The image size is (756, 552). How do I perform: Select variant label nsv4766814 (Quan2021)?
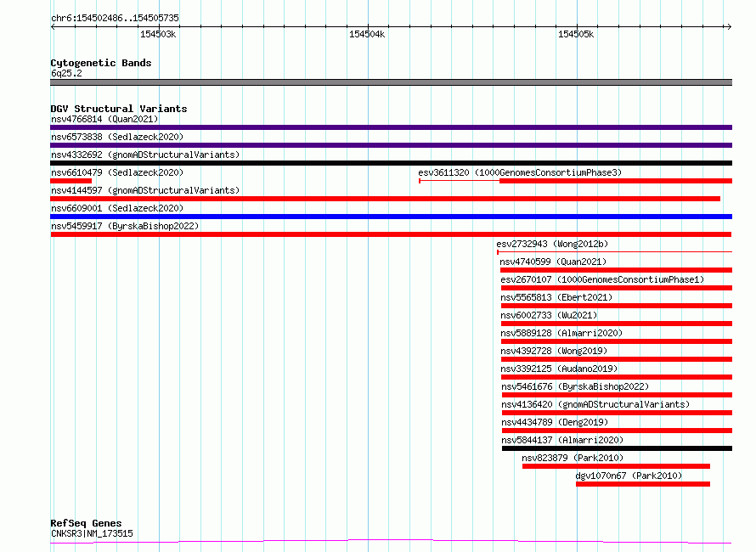[104, 119]
